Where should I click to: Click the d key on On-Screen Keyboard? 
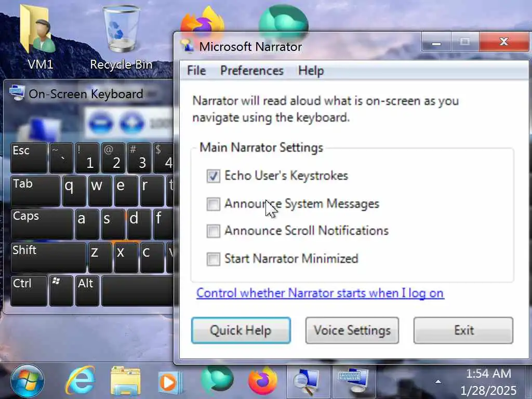tap(139, 224)
